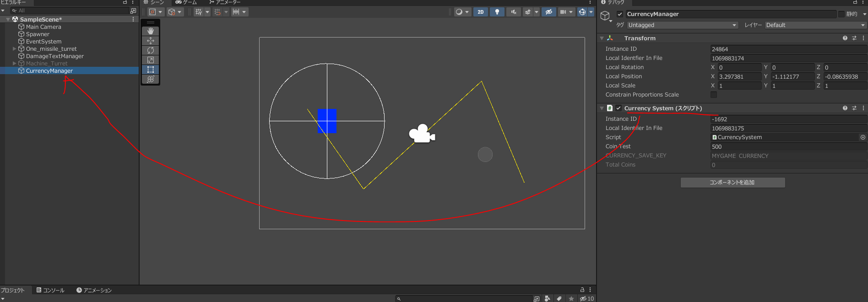This screenshot has height=302, width=868.
Task: Switch to the ゲーム (Game) tab
Action: [x=186, y=2]
